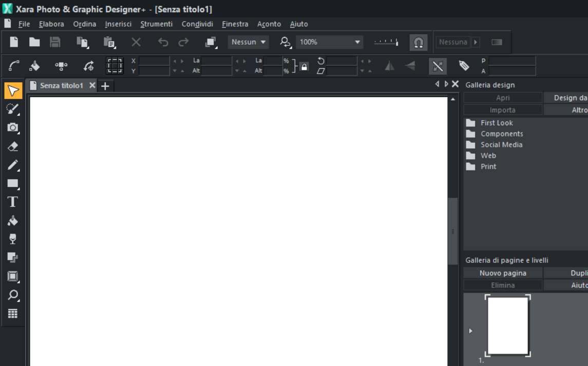Activate the Zoom magnifier tool
Image resolution: width=588 pixels, height=366 pixels.
(x=13, y=295)
